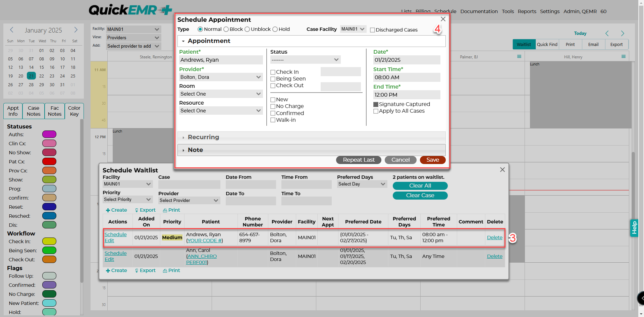644x317 pixels.
Task: Switch to Fac Notes tab
Action: coord(55,111)
